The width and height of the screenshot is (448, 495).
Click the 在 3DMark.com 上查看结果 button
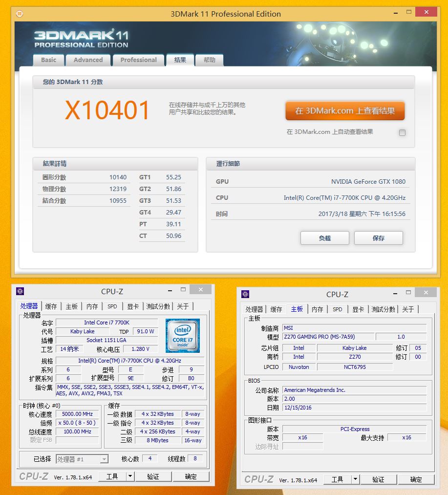pos(344,111)
